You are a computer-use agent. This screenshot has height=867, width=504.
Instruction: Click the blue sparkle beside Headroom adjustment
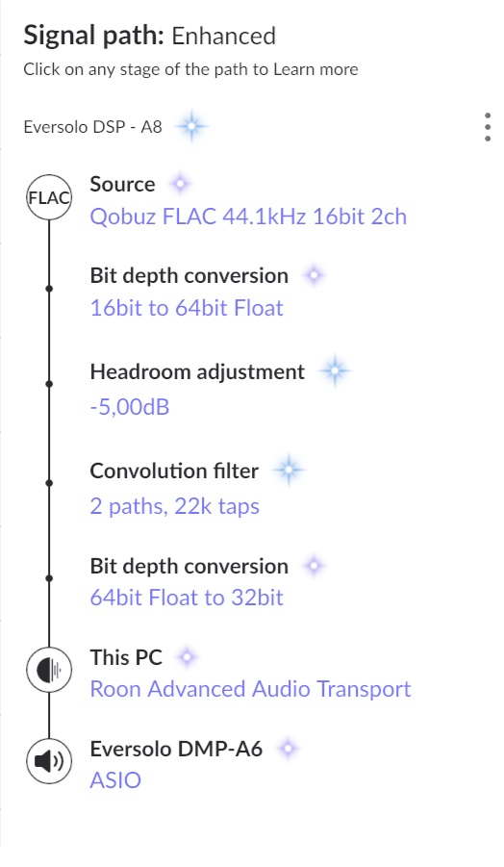[x=335, y=371]
